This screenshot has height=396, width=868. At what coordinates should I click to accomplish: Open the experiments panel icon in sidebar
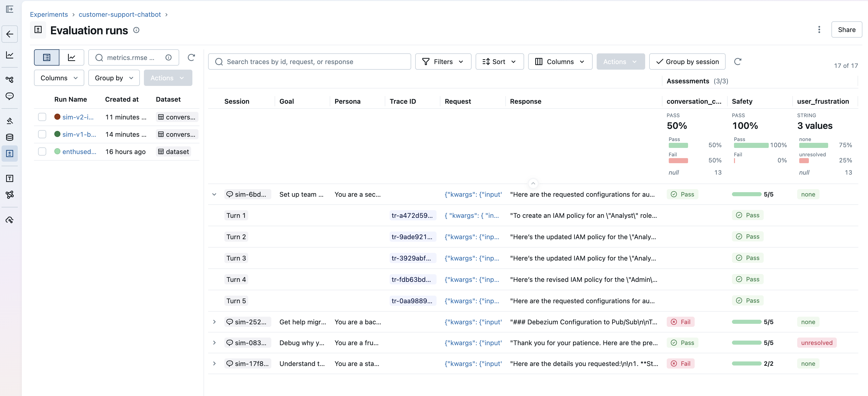click(9, 154)
